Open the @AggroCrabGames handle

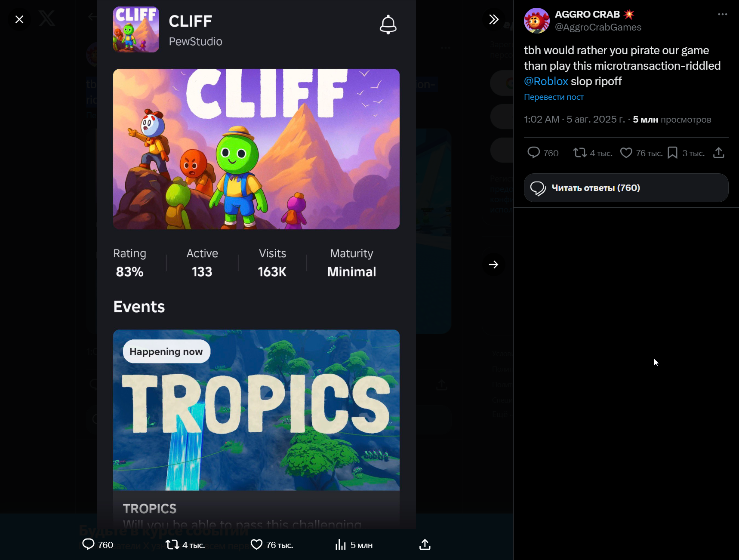(x=598, y=28)
